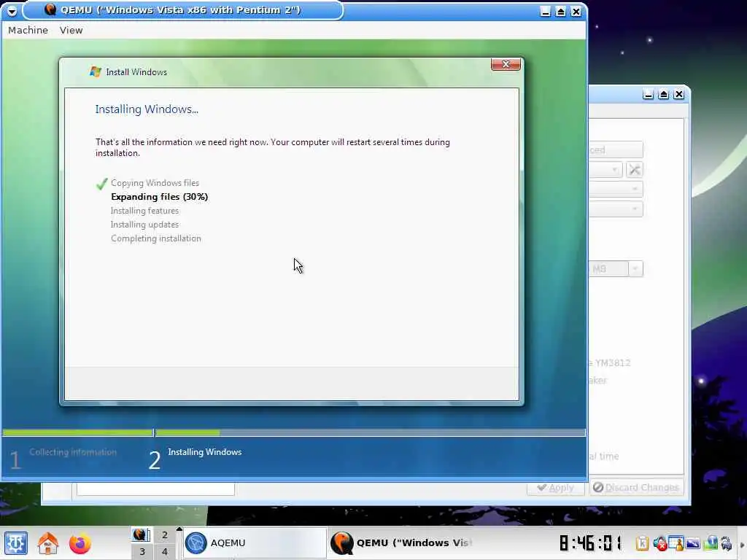The width and height of the screenshot is (747, 560).
Task: Click the digital clock in the panel
Action: coord(591,542)
